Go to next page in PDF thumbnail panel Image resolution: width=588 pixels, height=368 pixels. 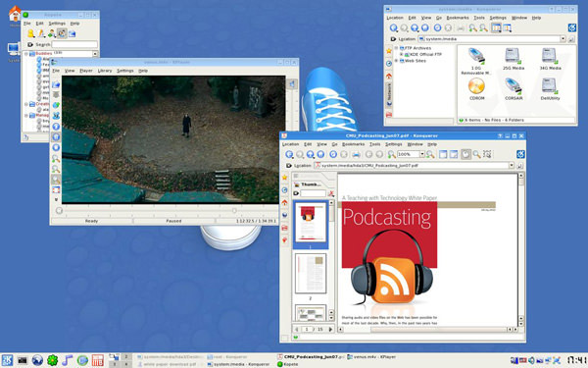(330, 329)
